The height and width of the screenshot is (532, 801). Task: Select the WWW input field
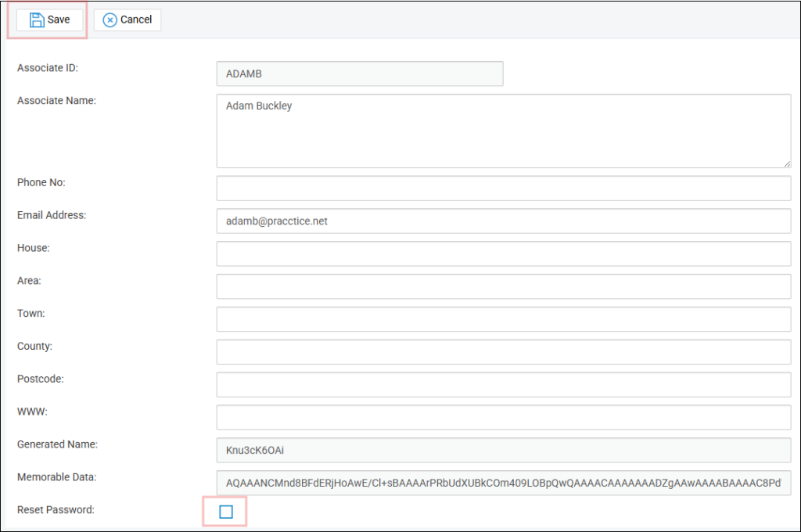tap(504, 417)
